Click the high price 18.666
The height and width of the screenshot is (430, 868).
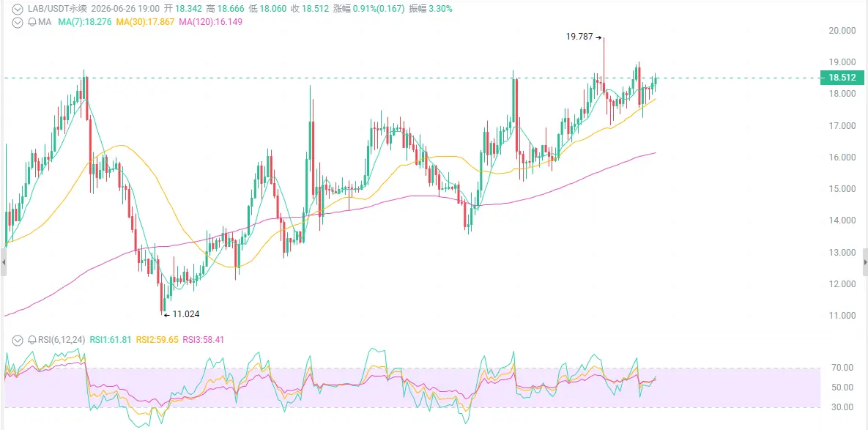click(x=231, y=9)
